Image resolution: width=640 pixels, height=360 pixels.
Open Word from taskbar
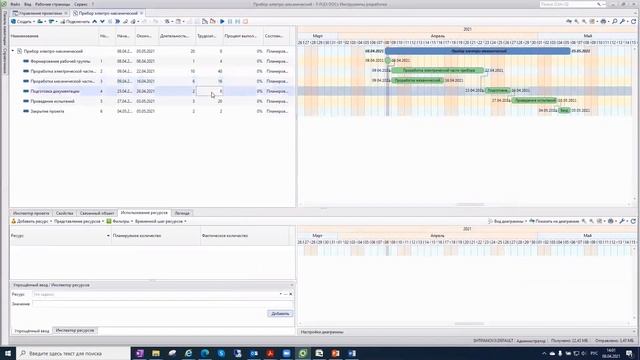coord(352,353)
